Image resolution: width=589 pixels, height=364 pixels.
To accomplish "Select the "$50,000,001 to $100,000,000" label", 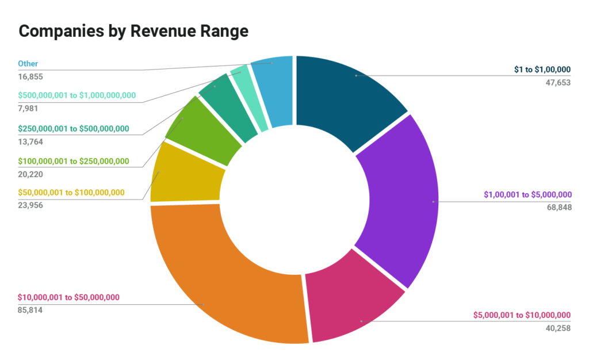I will coord(71,192).
